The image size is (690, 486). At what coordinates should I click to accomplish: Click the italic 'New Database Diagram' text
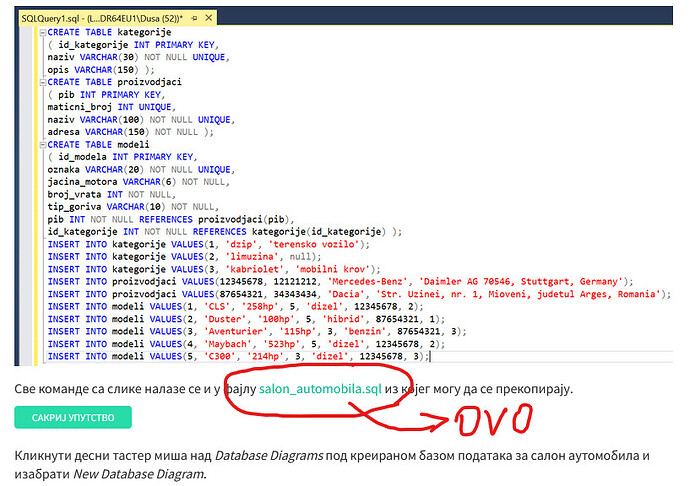138,474
